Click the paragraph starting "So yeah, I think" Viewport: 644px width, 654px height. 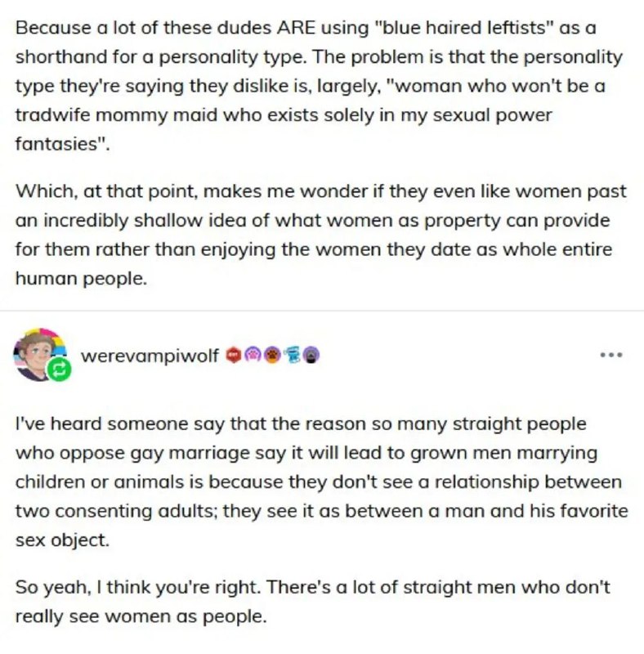pos(313,602)
